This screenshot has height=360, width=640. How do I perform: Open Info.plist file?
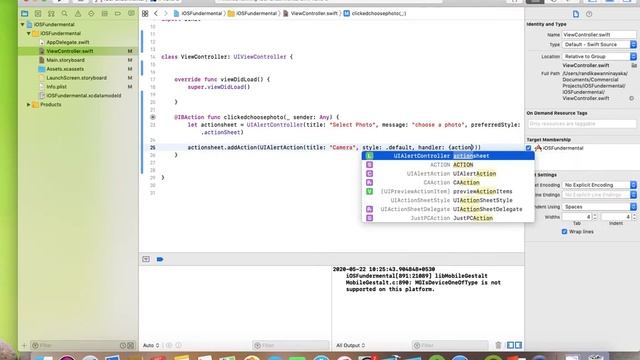tap(56, 87)
